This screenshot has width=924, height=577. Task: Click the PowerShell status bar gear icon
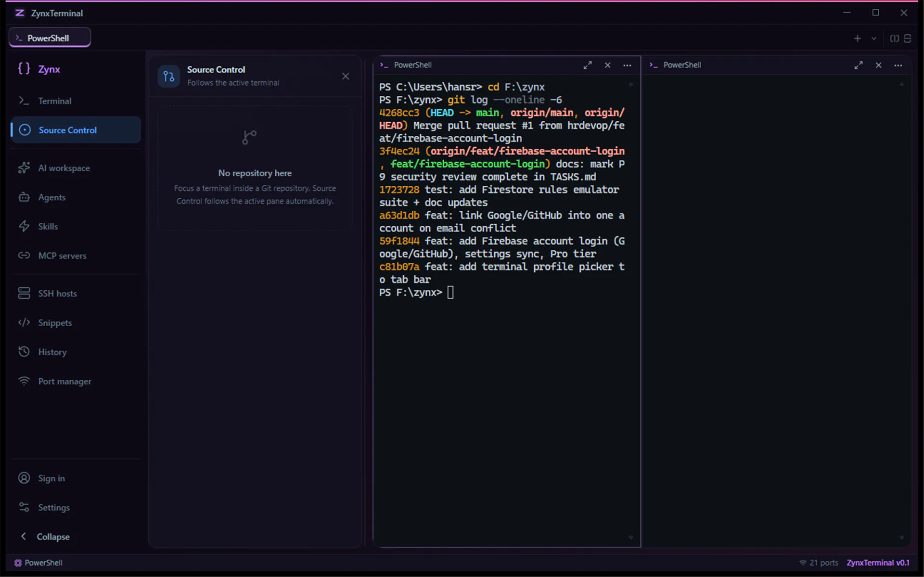tap(18, 563)
